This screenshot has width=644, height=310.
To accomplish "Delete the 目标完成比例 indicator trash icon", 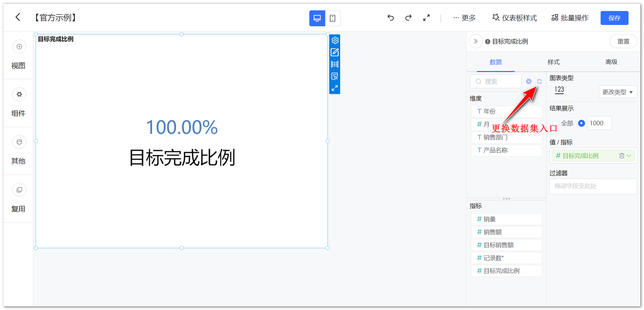I will [621, 156].
